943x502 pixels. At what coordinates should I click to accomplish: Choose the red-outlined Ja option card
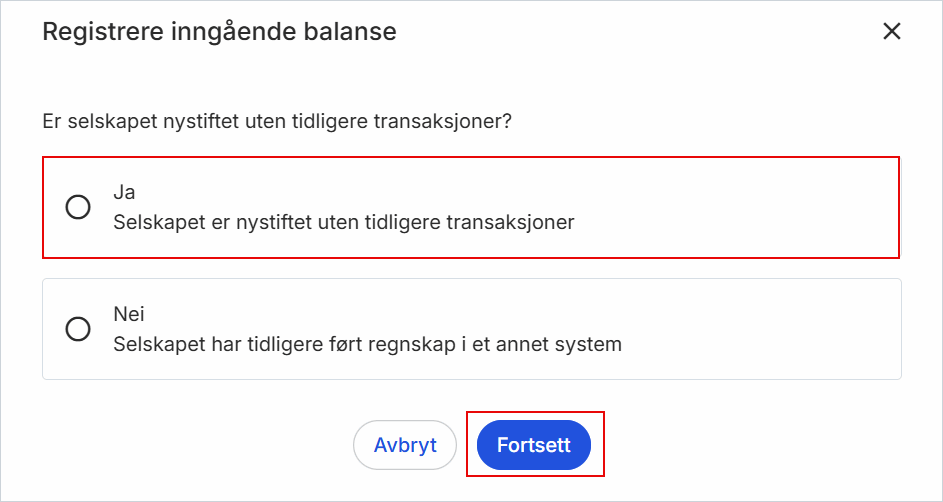point(471,207)
